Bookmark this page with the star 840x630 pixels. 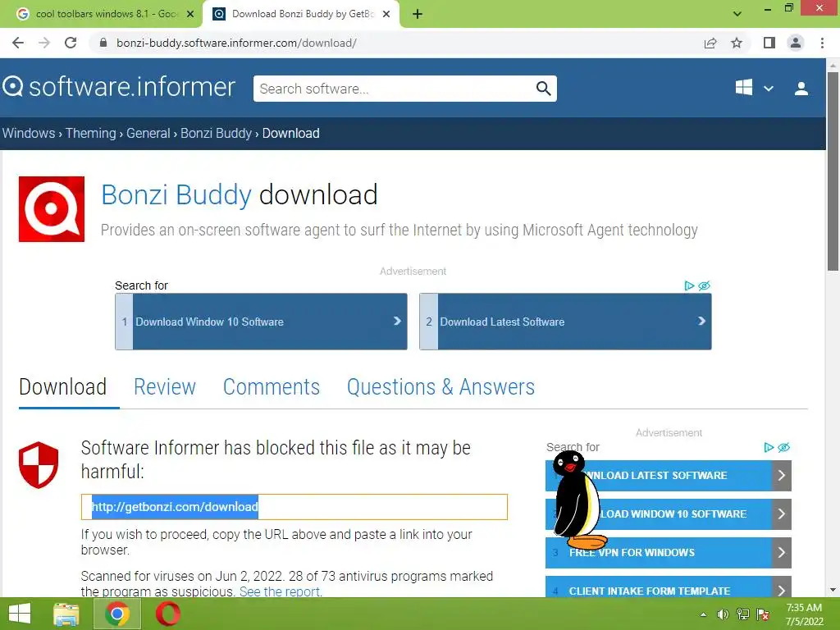pyautogui.click(x=737, y=43)
